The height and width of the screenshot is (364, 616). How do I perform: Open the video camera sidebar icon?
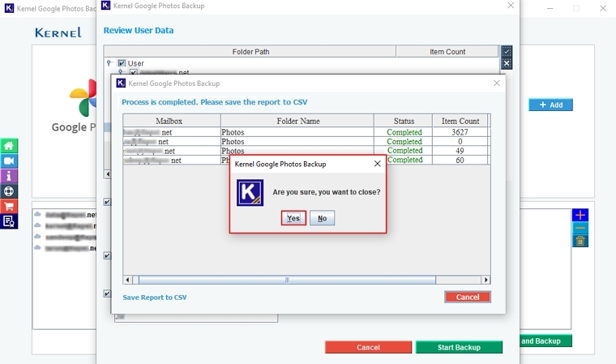[9, 161]
